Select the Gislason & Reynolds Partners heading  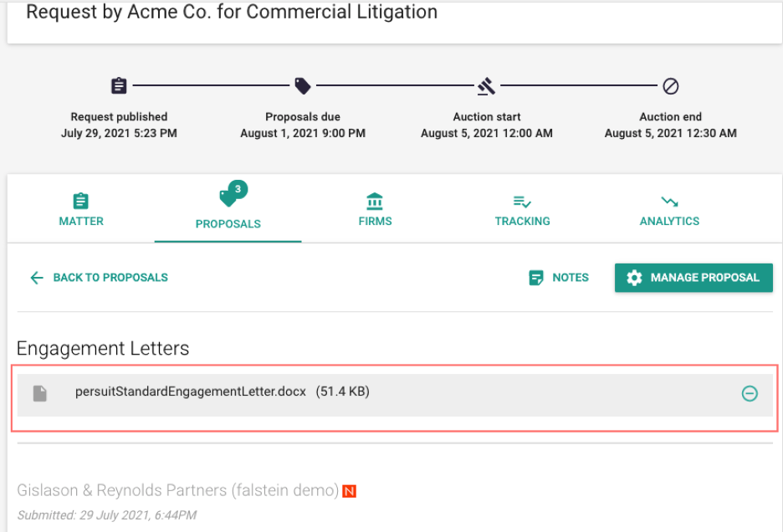[178, 490]
